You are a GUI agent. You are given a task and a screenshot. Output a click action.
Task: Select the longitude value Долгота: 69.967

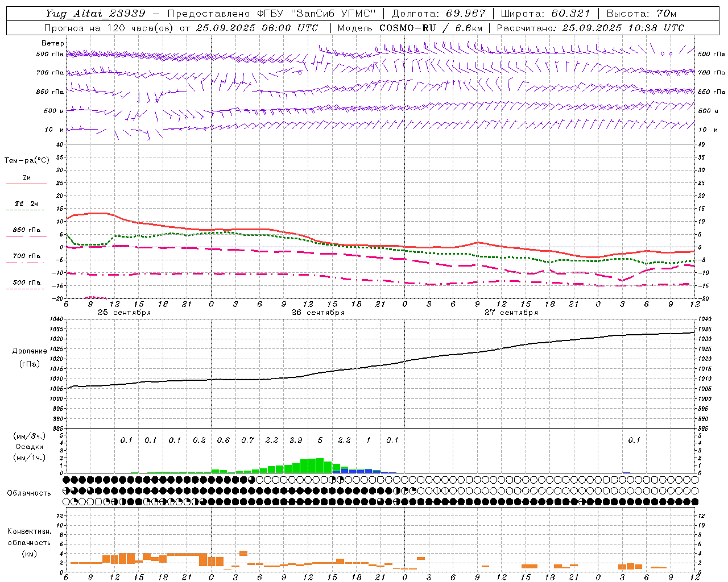pos(439,14)
